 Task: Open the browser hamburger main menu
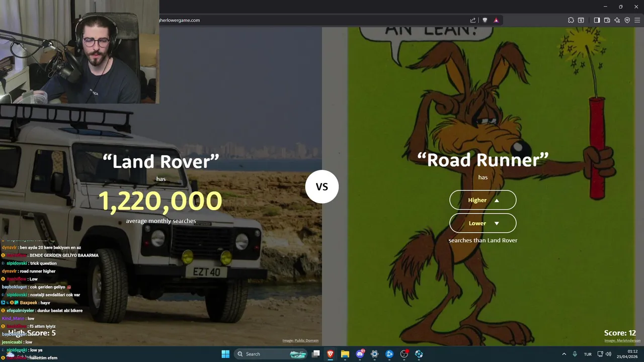pyautogui.click(x=637, y=20)
